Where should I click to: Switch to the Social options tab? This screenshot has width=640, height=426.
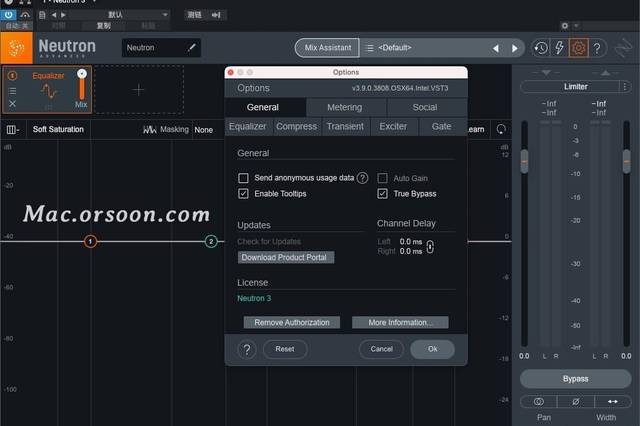pos(425,107)
